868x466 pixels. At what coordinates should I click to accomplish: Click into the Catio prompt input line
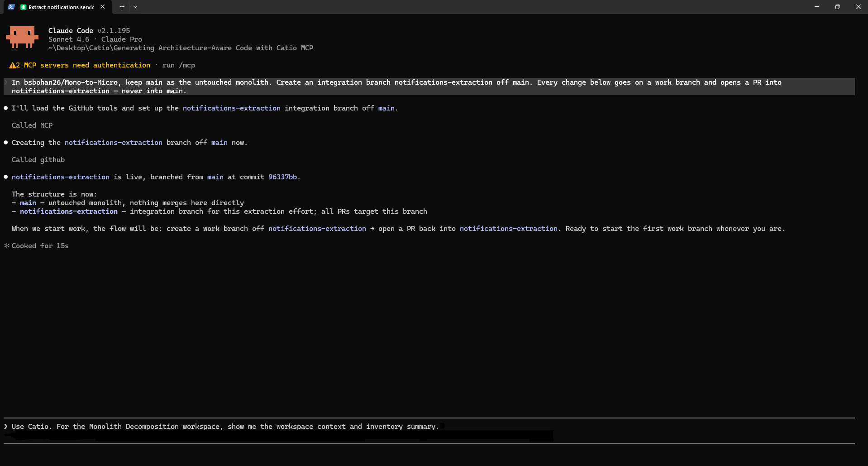(429, 427)
